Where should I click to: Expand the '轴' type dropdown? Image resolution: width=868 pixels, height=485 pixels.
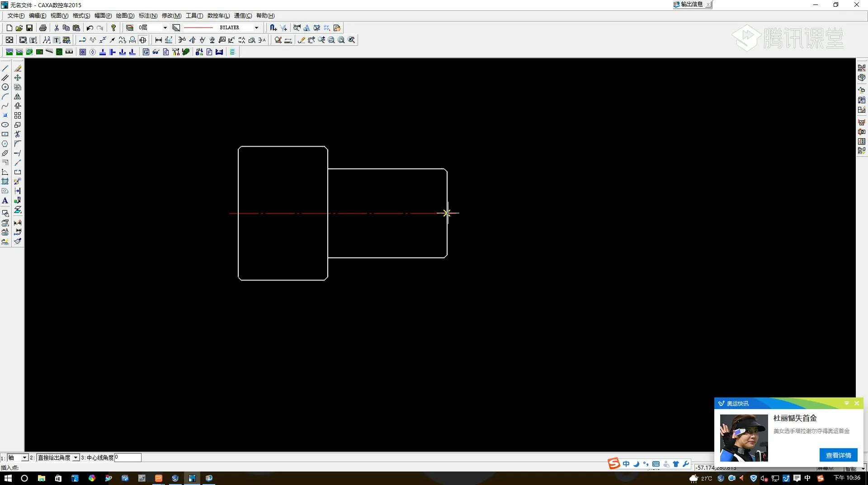coord(24,458)
